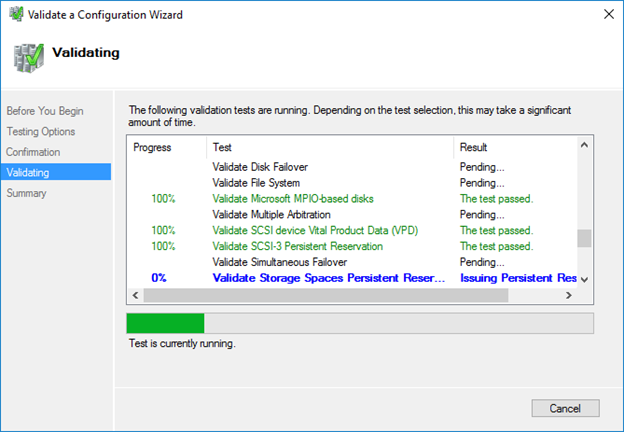
Task: Select Validate SCSI-3 Persistent Reservation row
Action: click(352, 246)
